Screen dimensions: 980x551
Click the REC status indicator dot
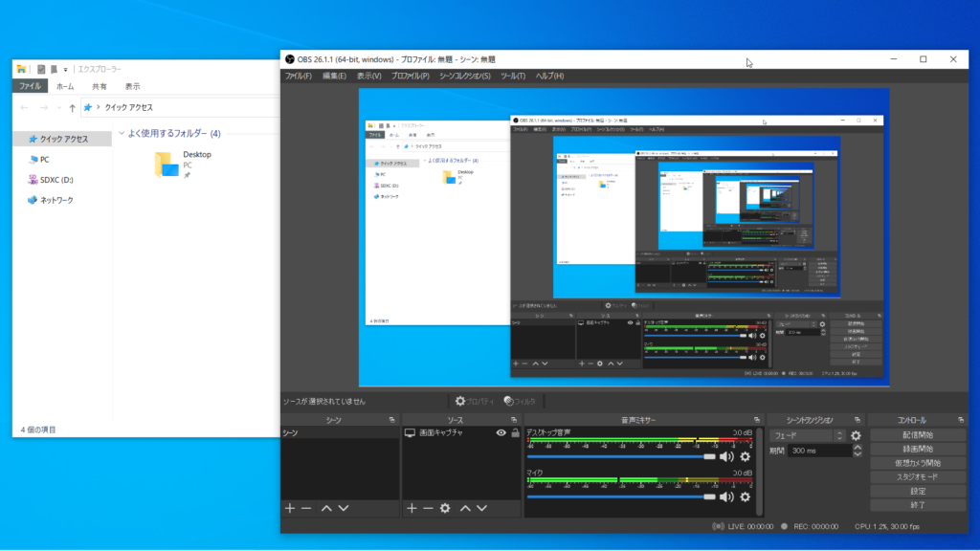pyautogui.click(x=785, y=526)
